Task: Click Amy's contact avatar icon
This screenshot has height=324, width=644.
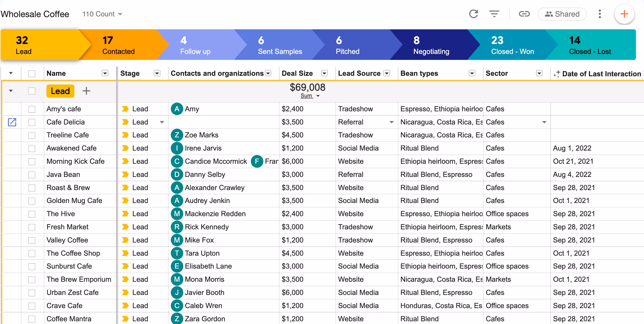Action: pos(177,109)
